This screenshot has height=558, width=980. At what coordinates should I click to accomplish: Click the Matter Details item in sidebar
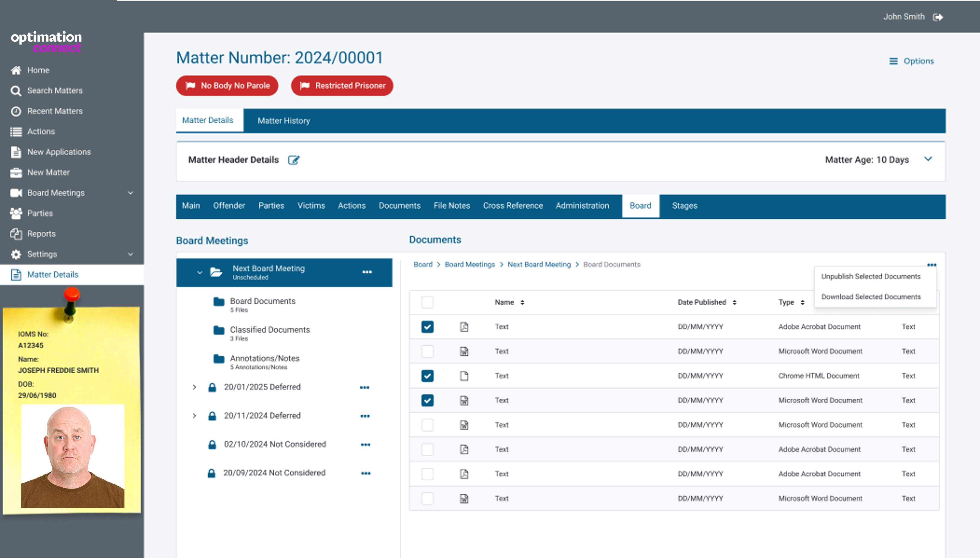coord(72,275)
